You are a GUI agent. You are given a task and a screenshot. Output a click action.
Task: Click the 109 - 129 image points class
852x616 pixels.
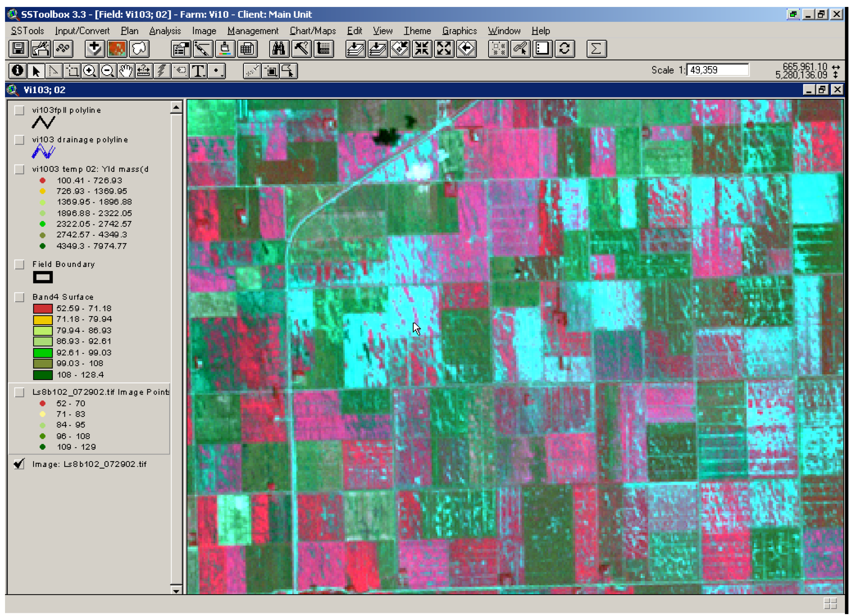tap(76, 447)
